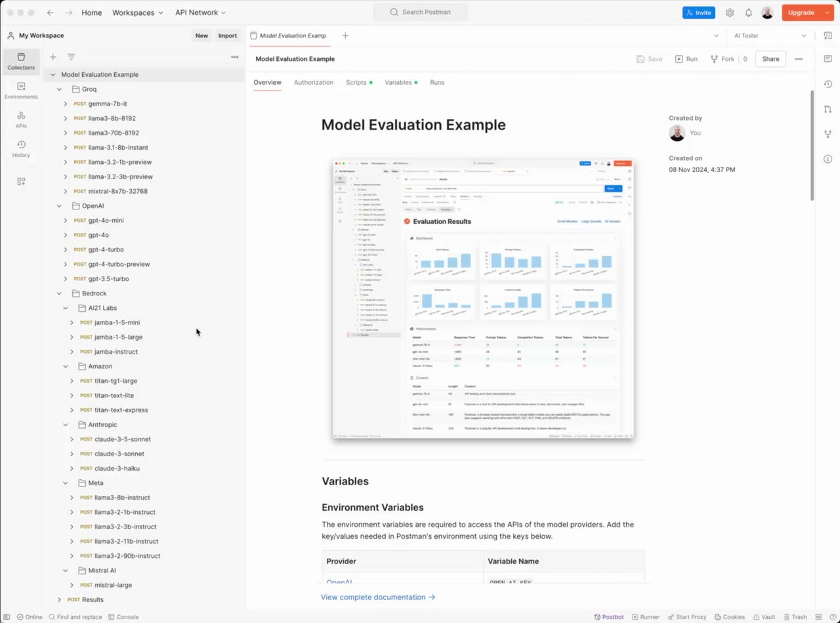Open the API Network dropdown menu
840x623 pixels.
(x=201, y=12)
